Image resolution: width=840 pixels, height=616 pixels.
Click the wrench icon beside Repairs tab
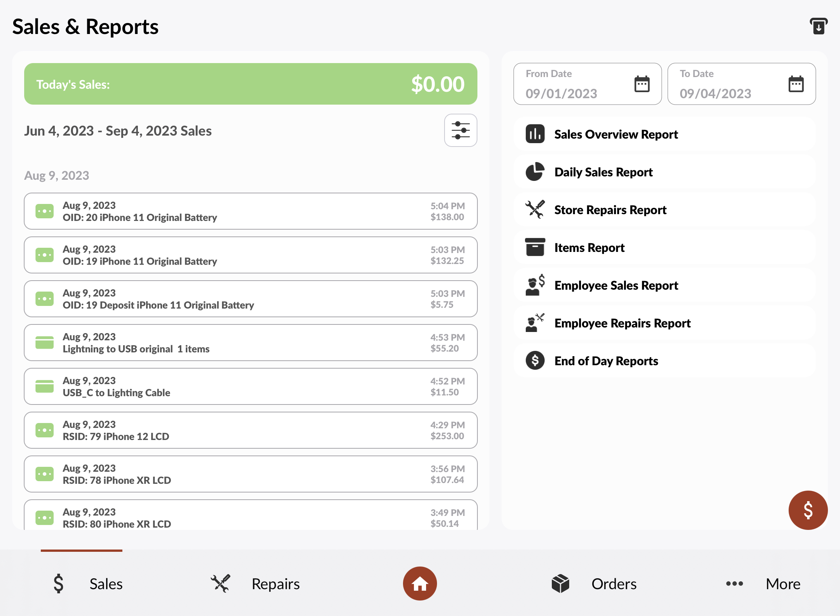[221, 583]
